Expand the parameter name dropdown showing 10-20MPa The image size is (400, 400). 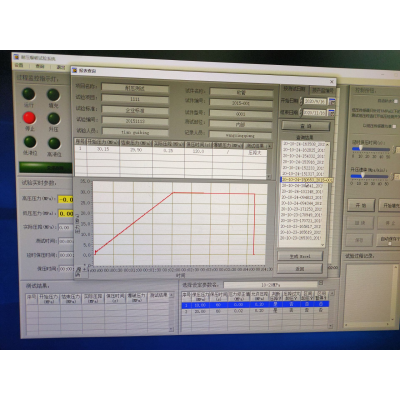pos(320,283)
